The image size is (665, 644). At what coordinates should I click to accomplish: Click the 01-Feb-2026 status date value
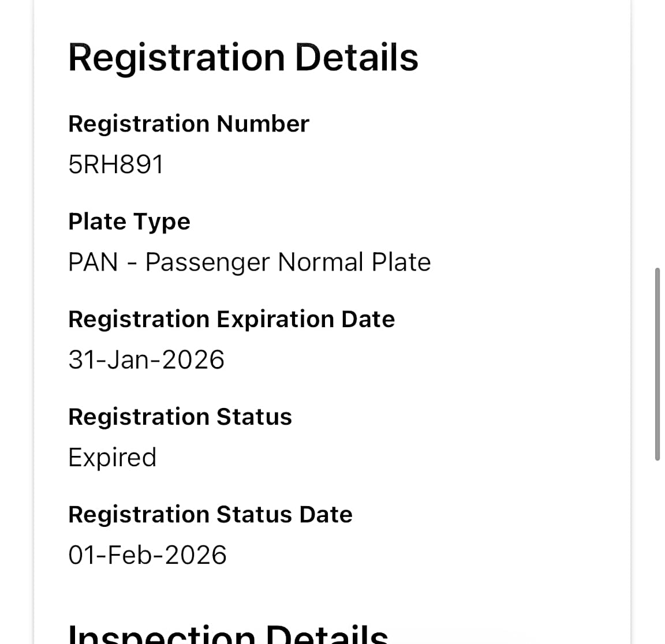[147, 555]
